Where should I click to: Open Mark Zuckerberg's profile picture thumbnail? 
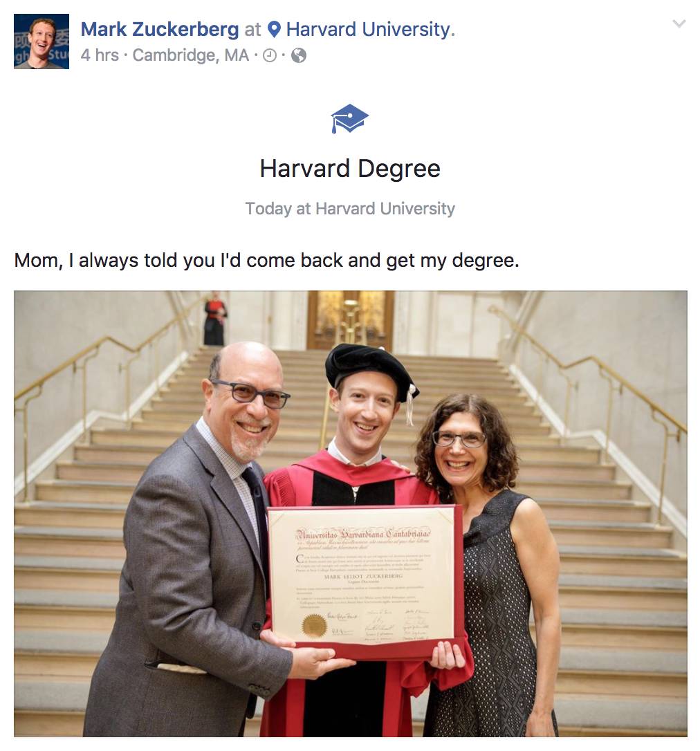click(x=42, y=41)
